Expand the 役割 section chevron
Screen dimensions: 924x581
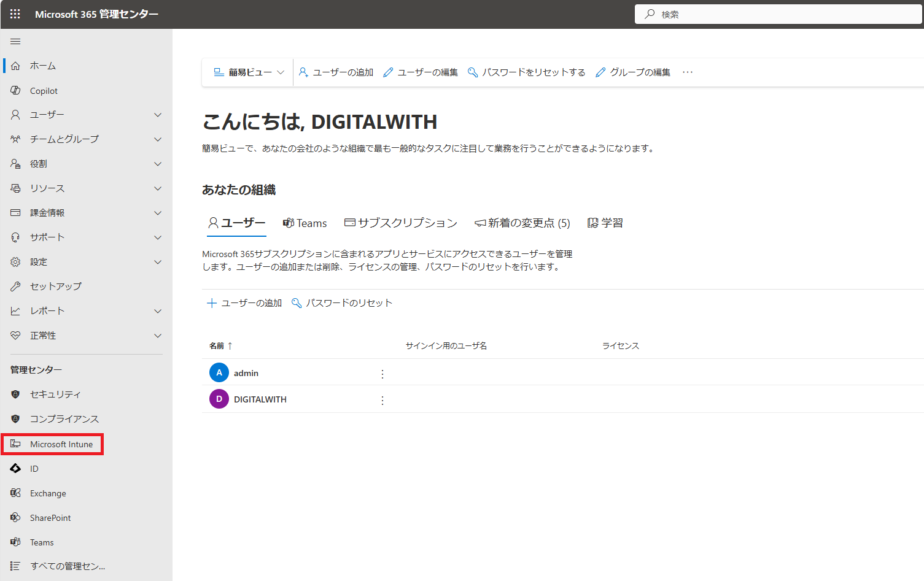click(x=158, y=164)
